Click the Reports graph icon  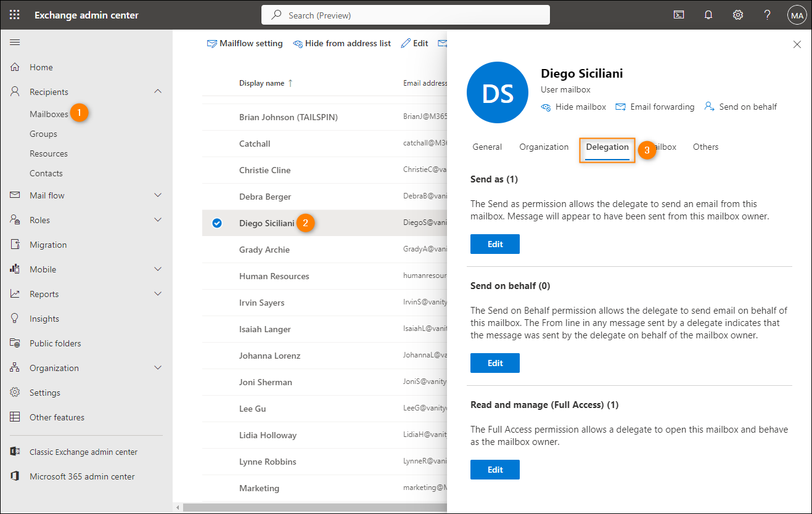15,294
